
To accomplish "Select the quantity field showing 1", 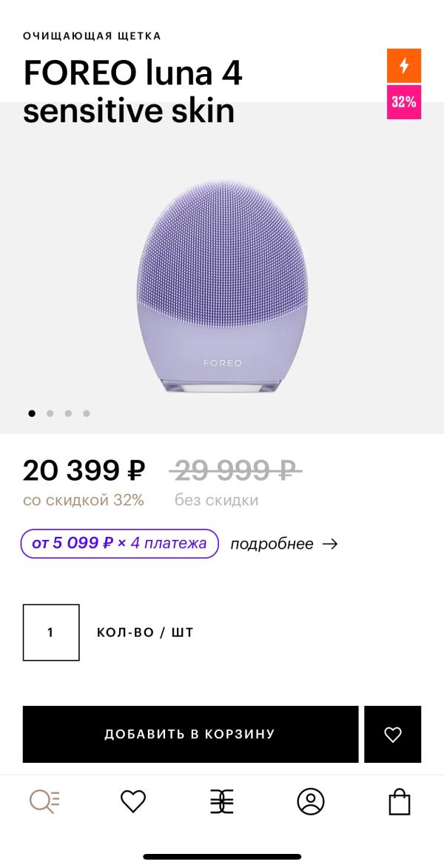I will coord(51,632).
